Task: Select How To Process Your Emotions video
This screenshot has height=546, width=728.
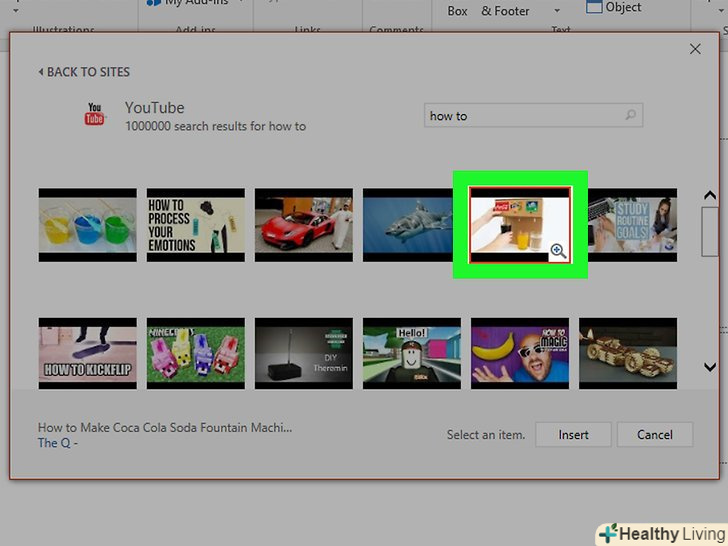Action: click(x=195, y=225)
